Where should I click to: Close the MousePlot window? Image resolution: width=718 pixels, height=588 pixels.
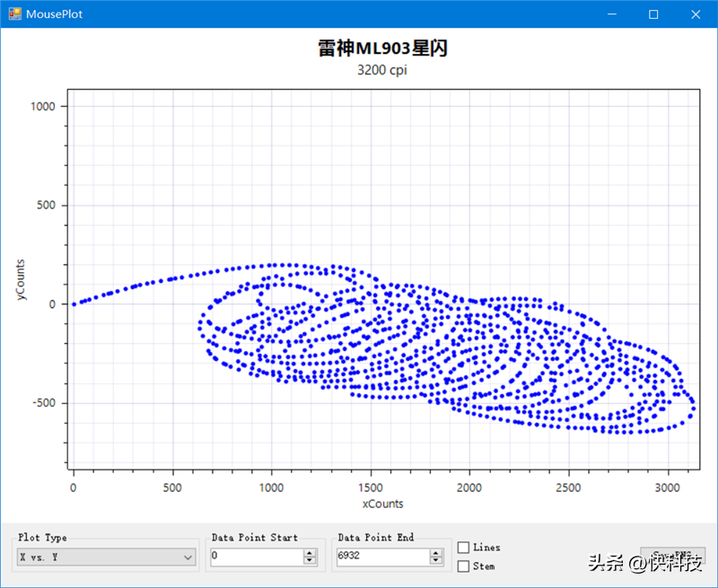click(696, 14)
